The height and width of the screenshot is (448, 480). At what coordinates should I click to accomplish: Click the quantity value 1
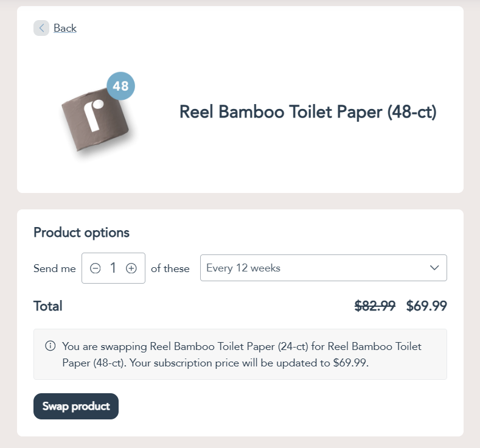113,268
